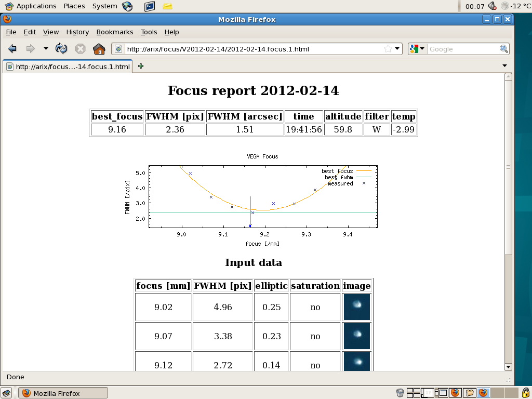Screen dimensions: 532x399
Task: Click the FWHM [arcsec] value 1.51
Action: point(245,129)
